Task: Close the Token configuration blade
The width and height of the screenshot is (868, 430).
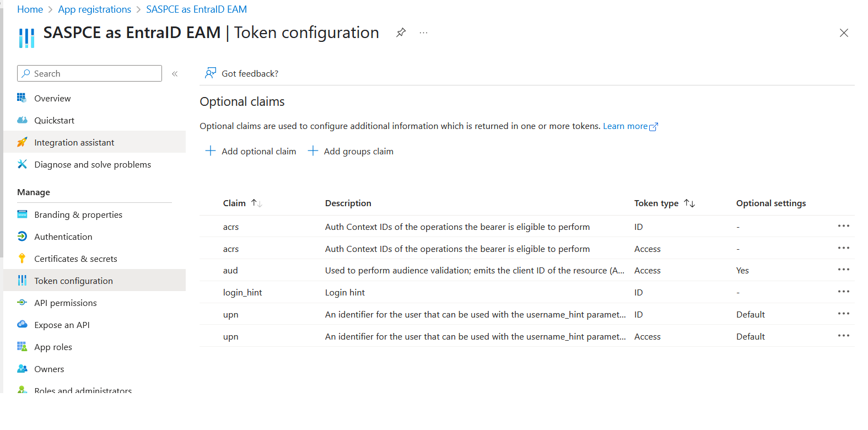Action: pos(843,33)
